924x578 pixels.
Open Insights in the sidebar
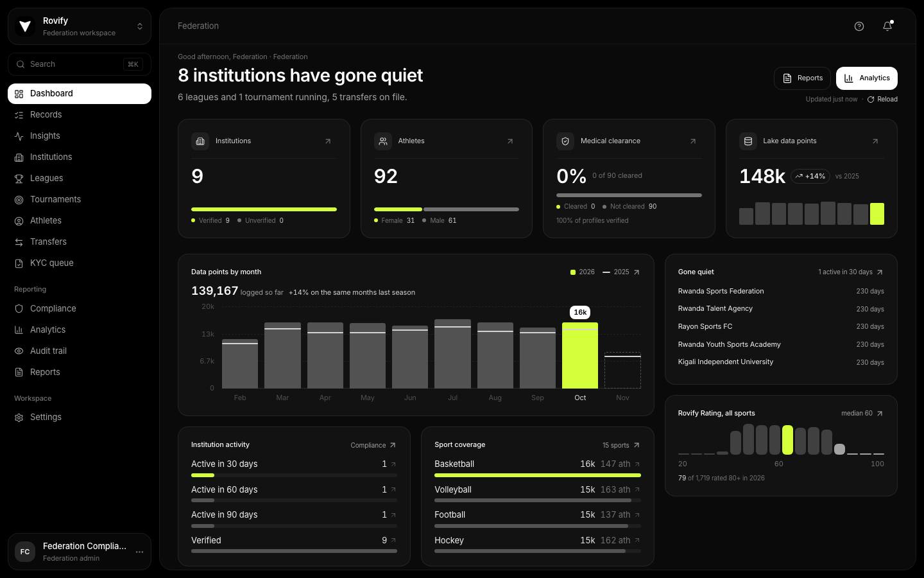point(80,136)
